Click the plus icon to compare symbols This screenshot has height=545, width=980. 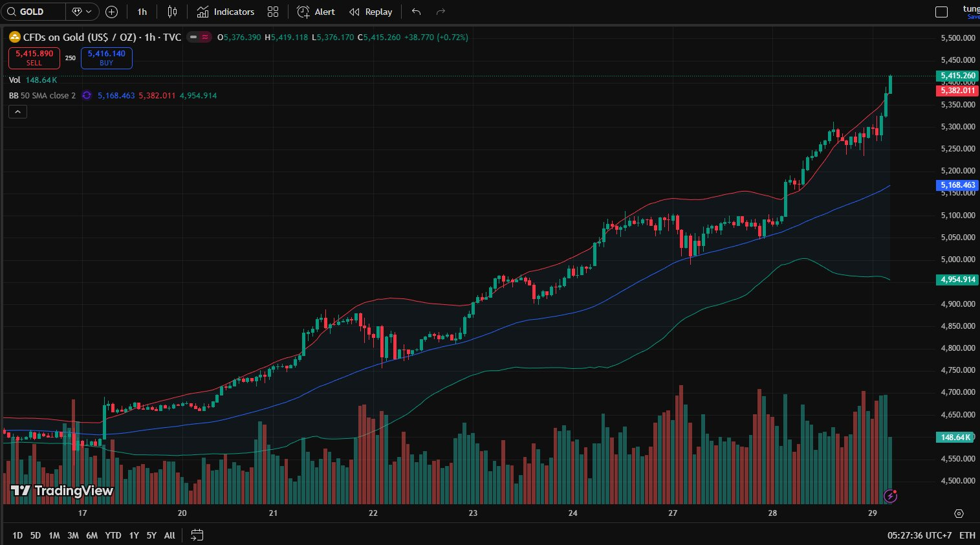(111, 12)
